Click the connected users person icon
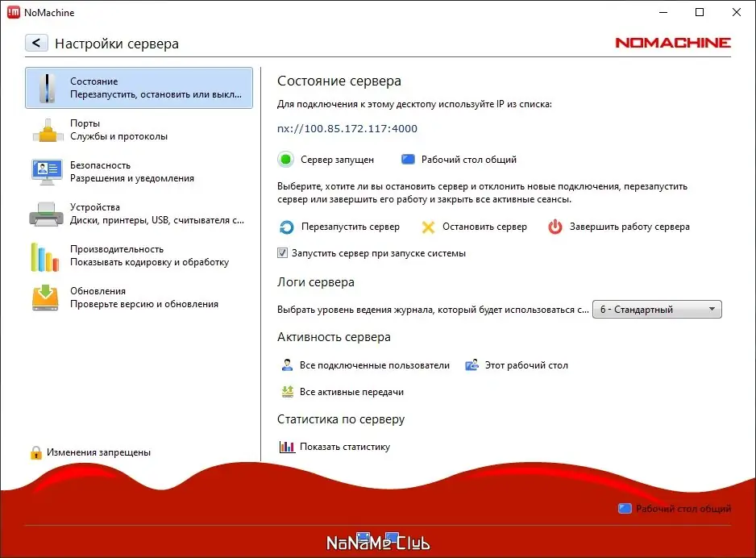The width and height of the screenshot is (756, 558). pos(287,365)
